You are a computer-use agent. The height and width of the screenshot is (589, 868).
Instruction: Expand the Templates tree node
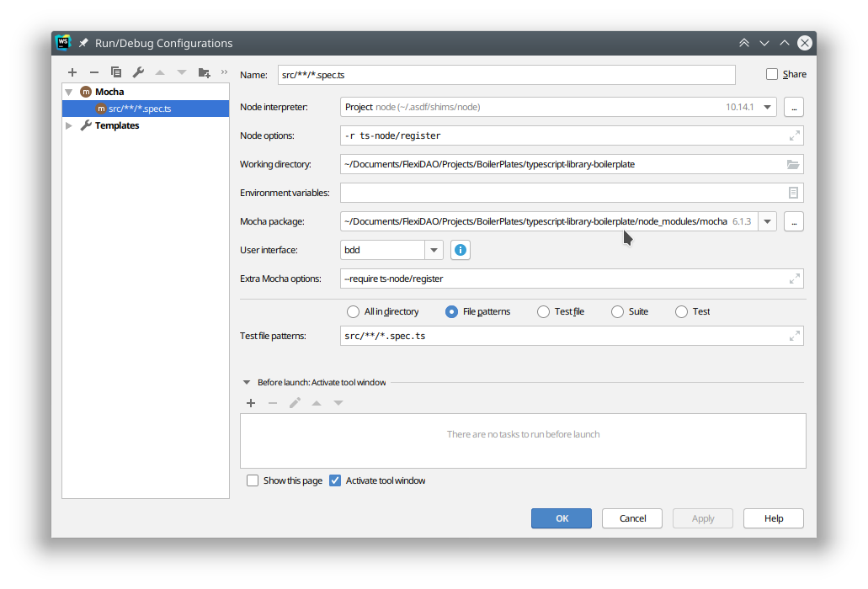coord(69,125)
